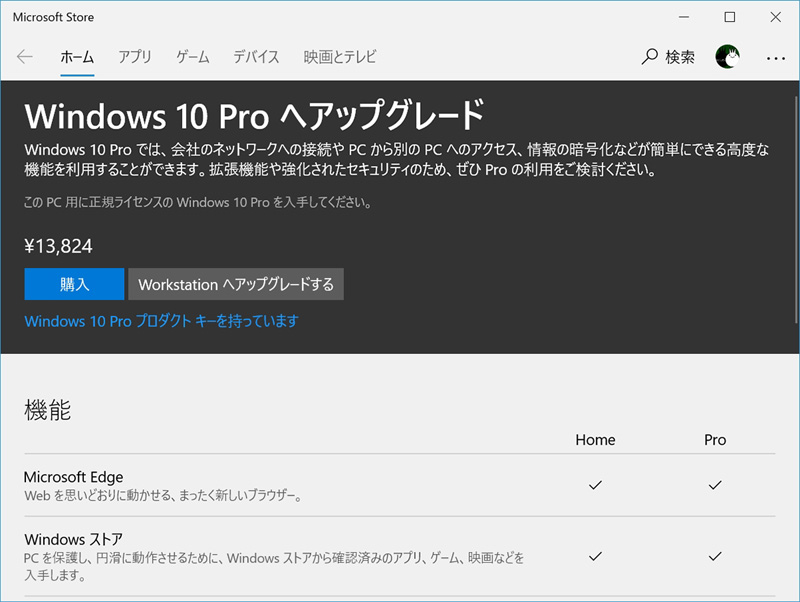Click the Pro checkmark for Microsoft Edge
Screen dimensions: 800x602
coord(715,485)
